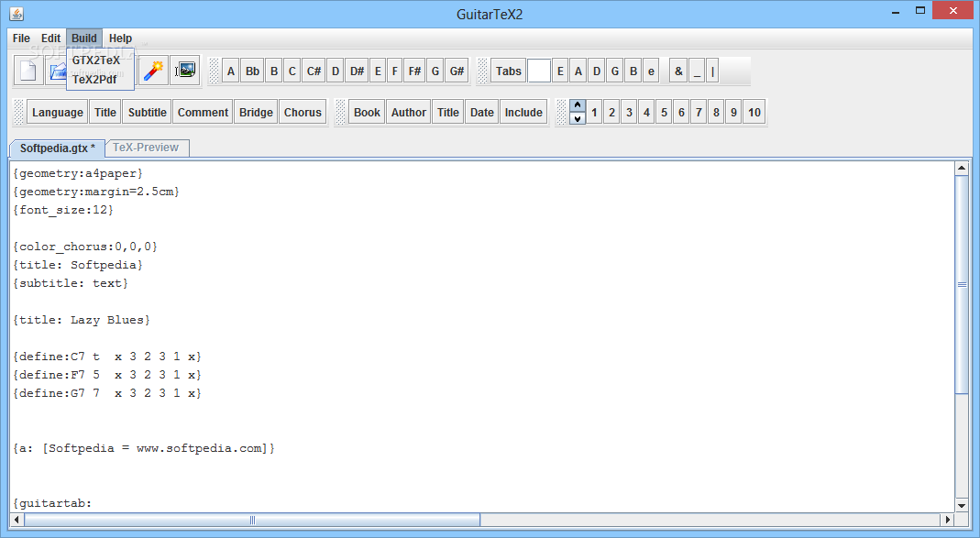Screen dimensions: 980x538
Task: Insert chord G from chord toolbar
Action: 435,71
